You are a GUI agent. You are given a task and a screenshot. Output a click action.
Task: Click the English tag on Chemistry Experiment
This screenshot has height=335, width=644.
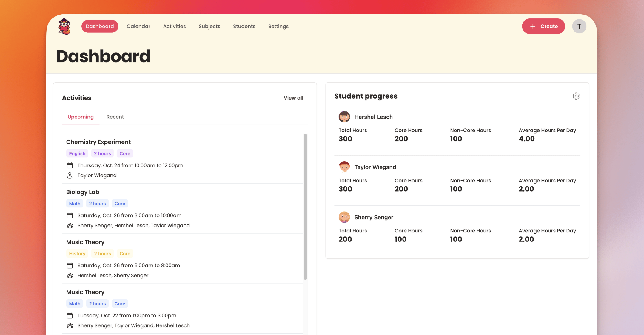pyautogui.click(x=77, y=153)
